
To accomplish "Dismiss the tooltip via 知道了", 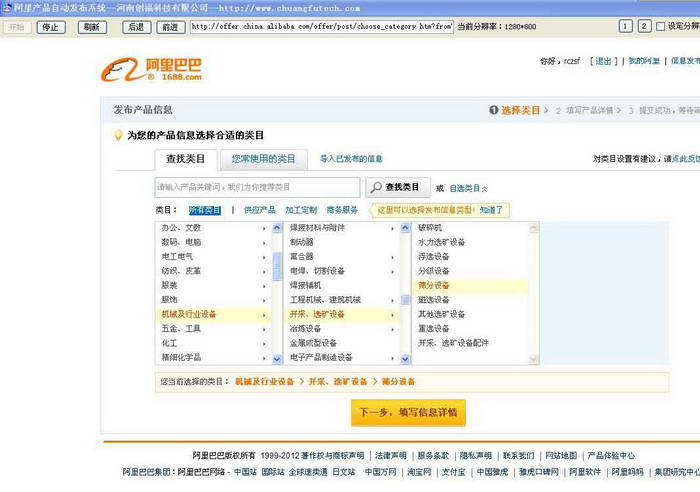I will tap(491, 210).
